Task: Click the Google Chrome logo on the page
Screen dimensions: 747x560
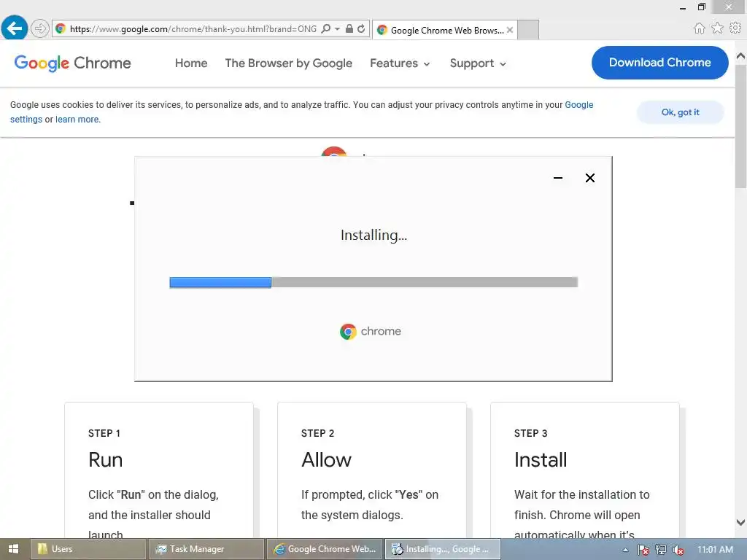Action: (x=72, y=63)
